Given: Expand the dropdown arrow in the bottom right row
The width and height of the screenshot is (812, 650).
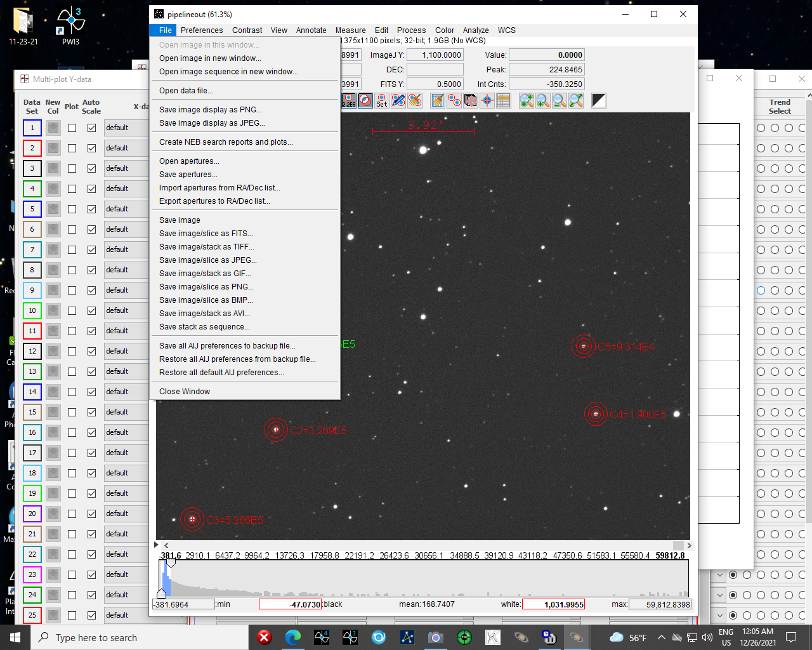Looking at the screenshot, I should [x=720, y=615].
